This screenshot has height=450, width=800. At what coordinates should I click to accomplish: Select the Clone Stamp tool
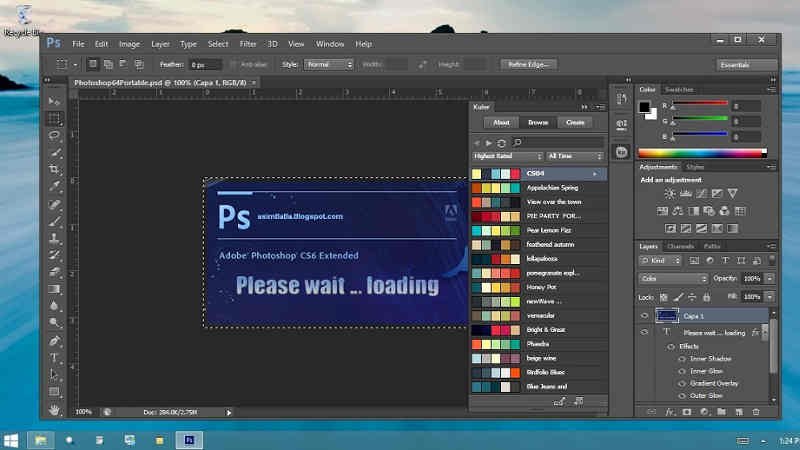click(x=54, y=238)
